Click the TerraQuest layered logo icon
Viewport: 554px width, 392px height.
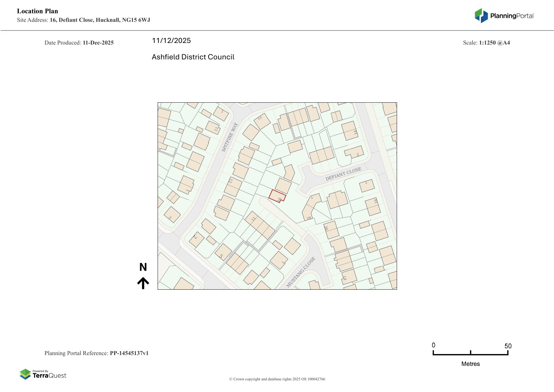click(x=25, y=374)
